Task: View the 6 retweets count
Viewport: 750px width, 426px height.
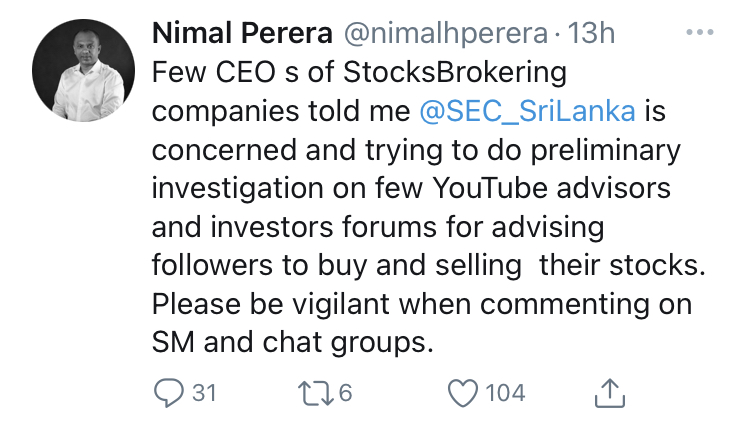Action: 345,393
